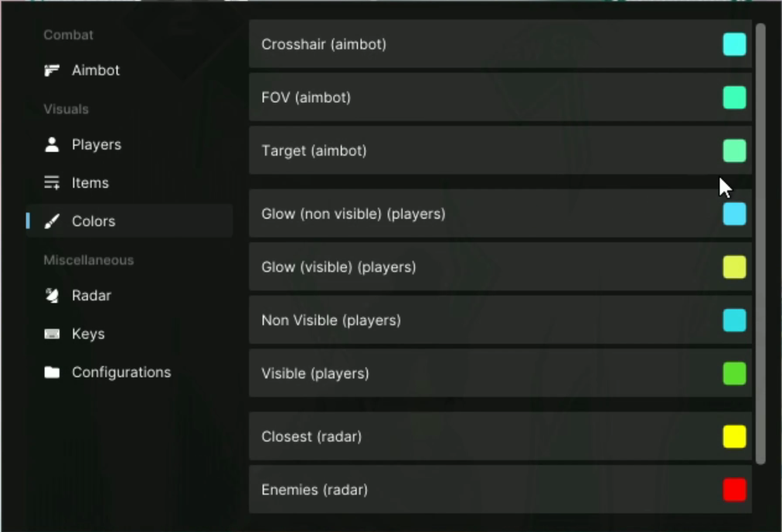782x532 pixels.
Task: Click the vertical scrollbar of the color list
Action: (x=760, y=244)
